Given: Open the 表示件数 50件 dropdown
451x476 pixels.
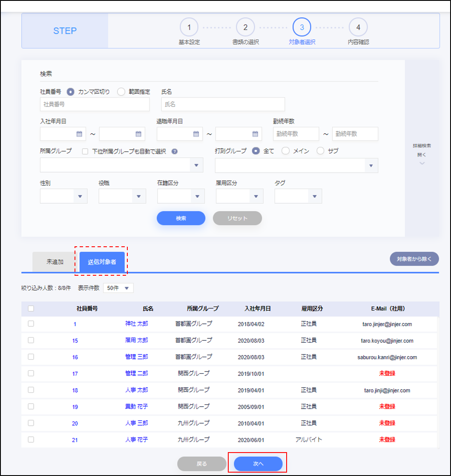Looking at the screenshot, I should click(118, 288).
